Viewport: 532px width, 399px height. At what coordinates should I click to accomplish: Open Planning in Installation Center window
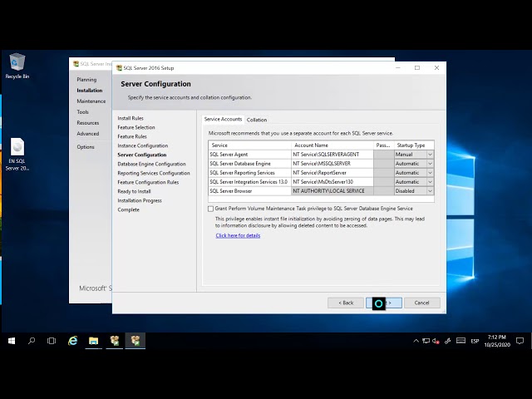point(86,80)
